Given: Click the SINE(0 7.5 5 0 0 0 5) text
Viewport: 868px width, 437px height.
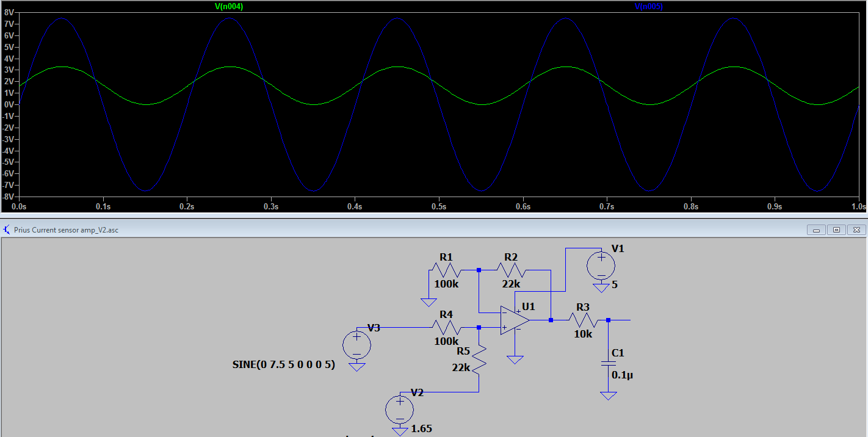Looking at the screenshot, I should click(283, 365).
